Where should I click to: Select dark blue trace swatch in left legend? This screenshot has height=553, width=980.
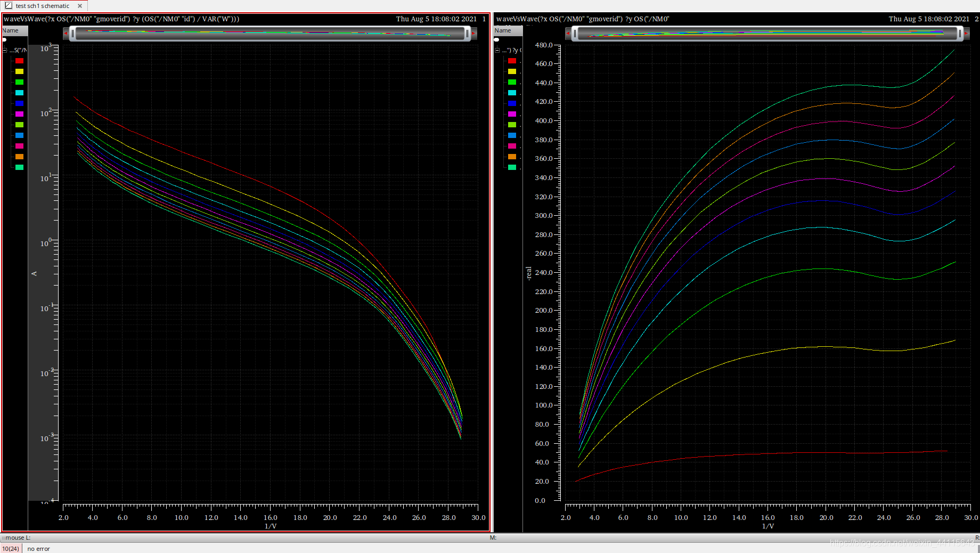pyautogui.click(x=19, y=103)
